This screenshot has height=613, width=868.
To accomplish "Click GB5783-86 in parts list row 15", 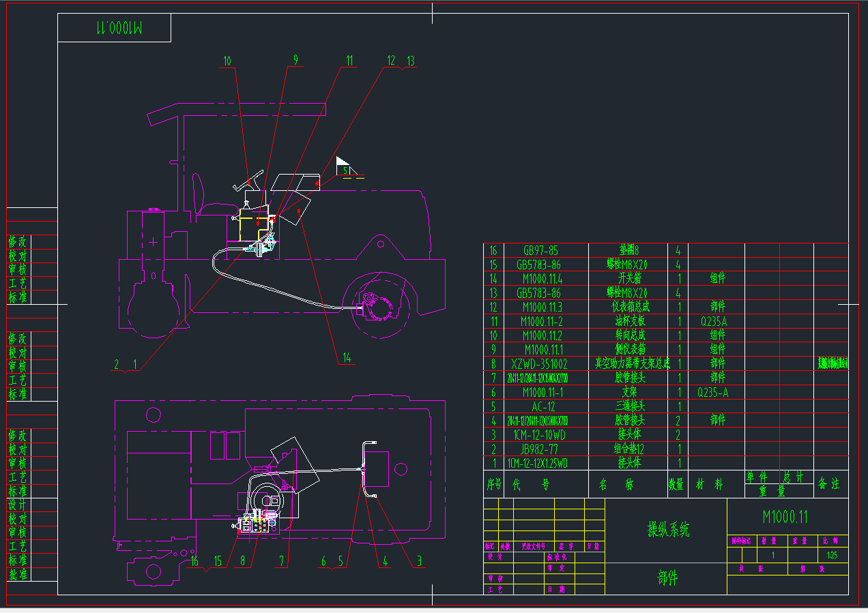I will [x=540, y=265].
